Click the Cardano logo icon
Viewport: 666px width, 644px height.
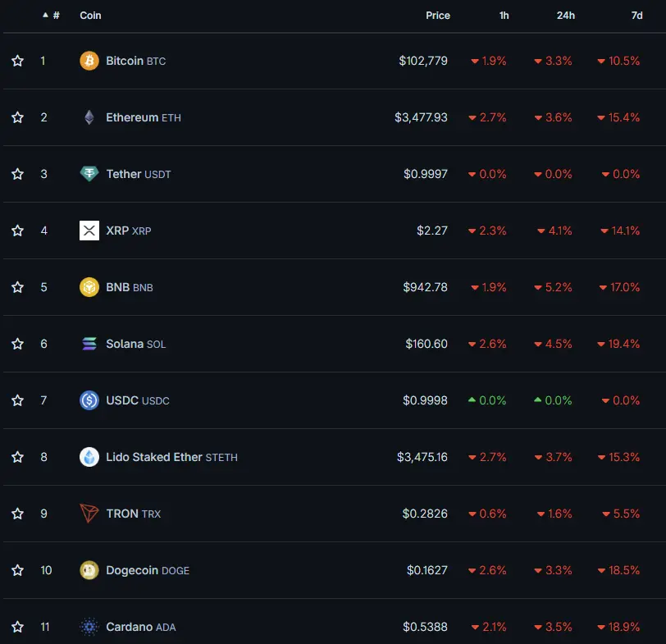tap(89, 627)
